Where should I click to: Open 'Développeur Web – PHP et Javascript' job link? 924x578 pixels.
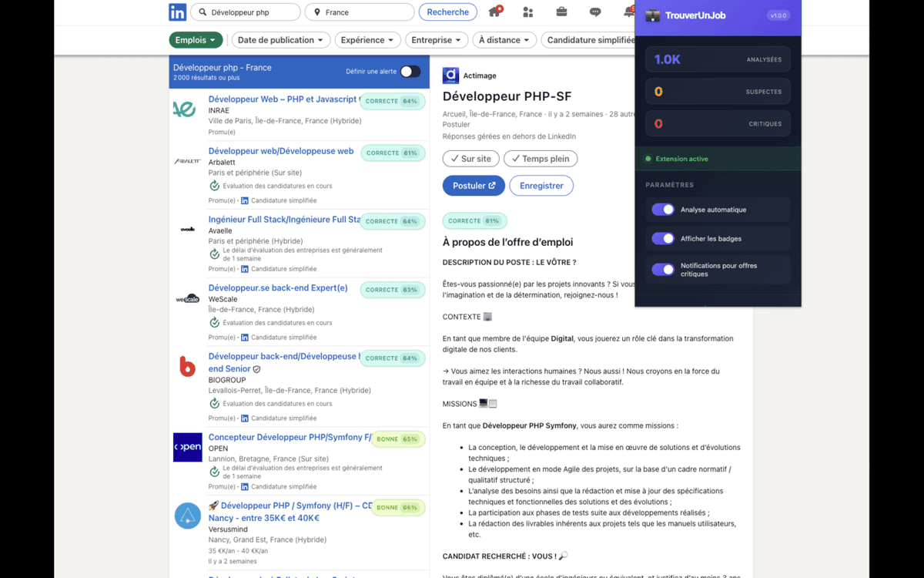283,99
